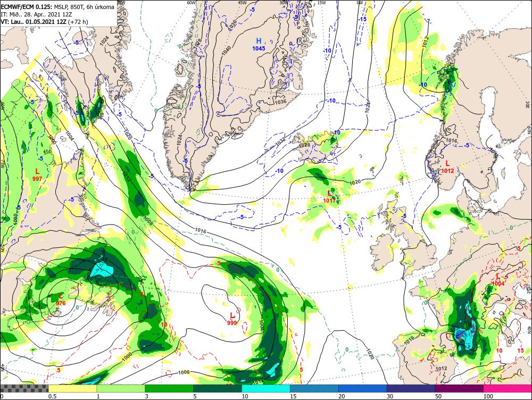The width and height of the screenshot is (532, 400).
Task: Click the '1032' isobar label west of Iceland
Action: click(x=280, y=142)
